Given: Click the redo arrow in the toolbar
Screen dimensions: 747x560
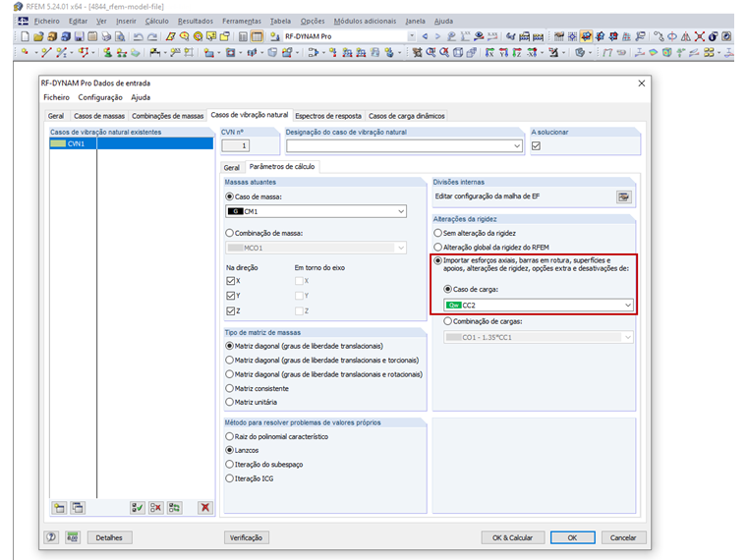Looking at the screenshot, I should click(152, 36).
